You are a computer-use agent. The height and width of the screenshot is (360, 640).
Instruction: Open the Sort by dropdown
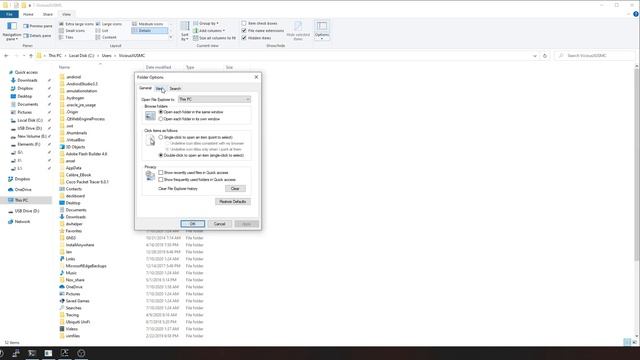pyautogui.click(x=185, y=31)
